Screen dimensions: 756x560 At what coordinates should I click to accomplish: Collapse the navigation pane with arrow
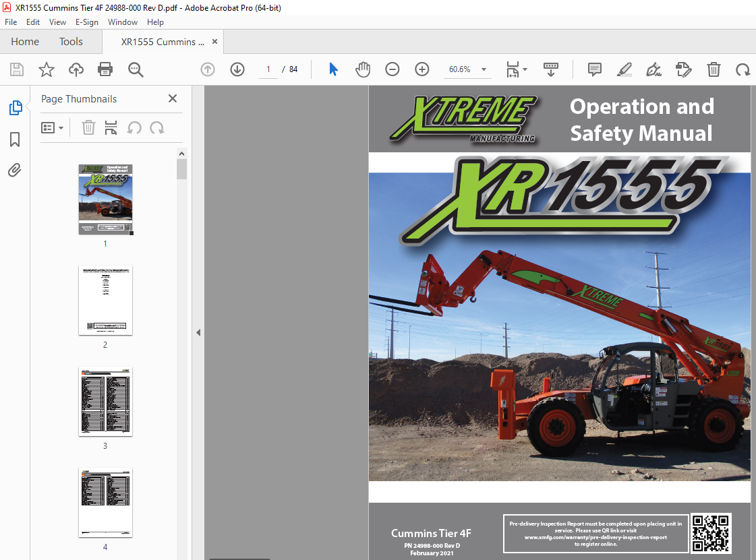pyautogui.click(x=198, y=332)
